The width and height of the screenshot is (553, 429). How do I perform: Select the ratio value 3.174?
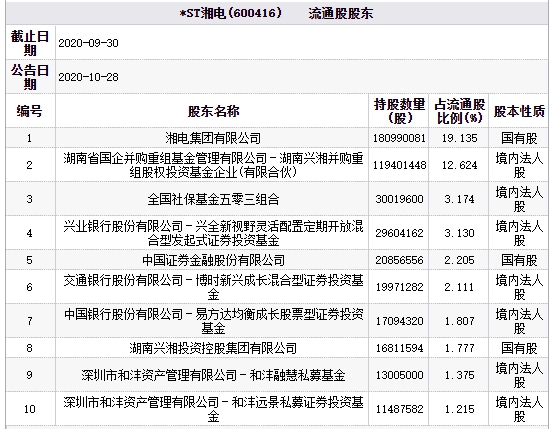(x=460, y=199)
